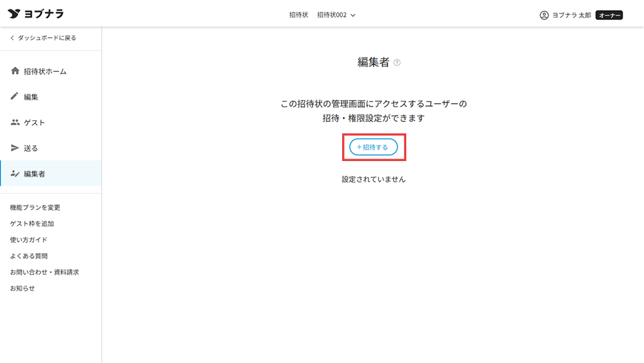Click the オーナー badge in header
The image size is (644, 363).
pyautogui.click(x=609, y=15)
